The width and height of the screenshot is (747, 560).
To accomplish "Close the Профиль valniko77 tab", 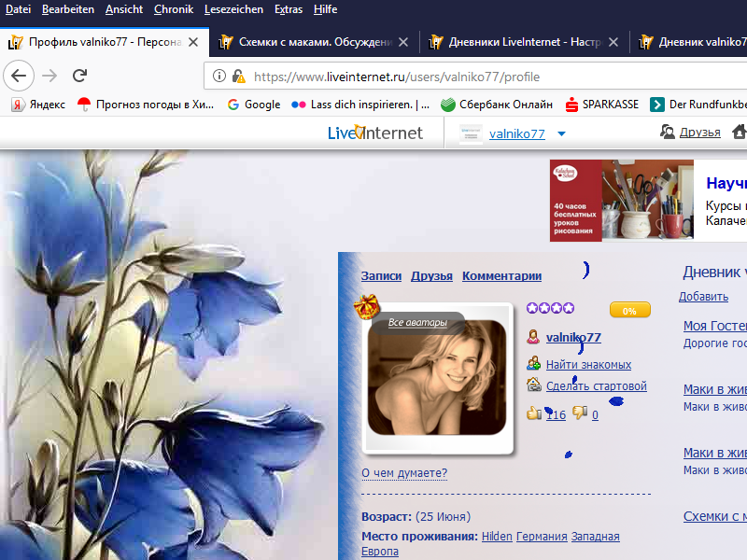I will point(193,42).
